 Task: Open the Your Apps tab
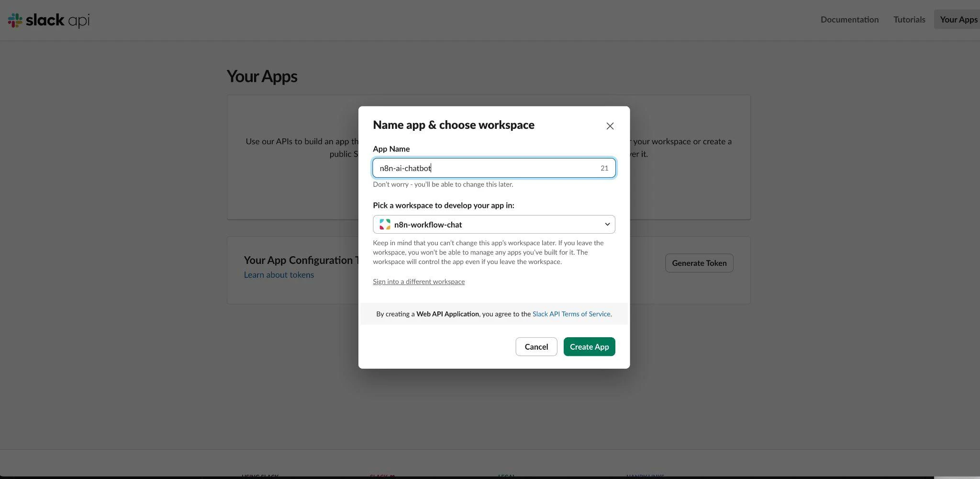(x=958, y=20)
